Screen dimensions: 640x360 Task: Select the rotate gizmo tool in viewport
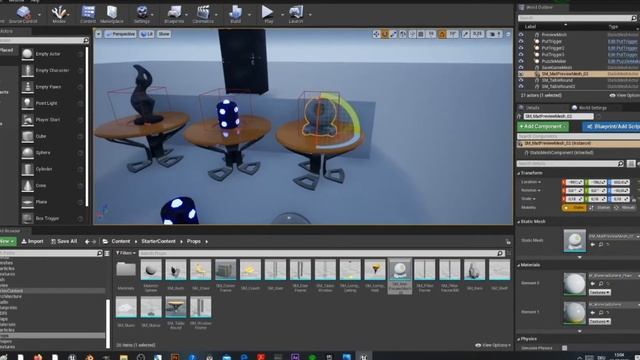385,34
